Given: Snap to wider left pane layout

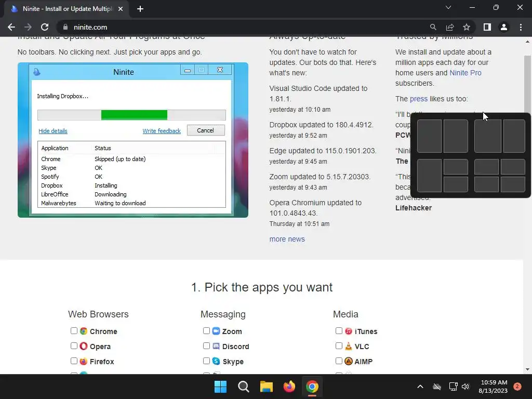Looking at the screenshot, I should click(x=487, y=136).
